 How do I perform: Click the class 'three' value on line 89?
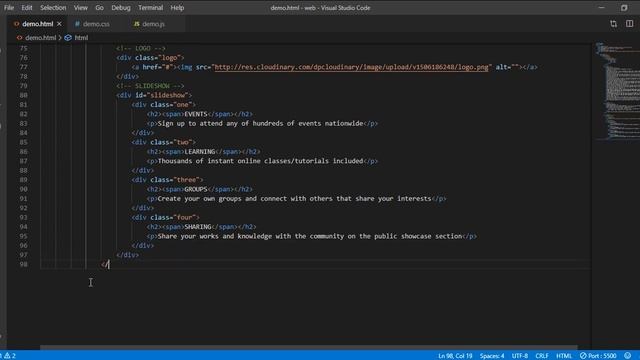click(x=188, y=180)
